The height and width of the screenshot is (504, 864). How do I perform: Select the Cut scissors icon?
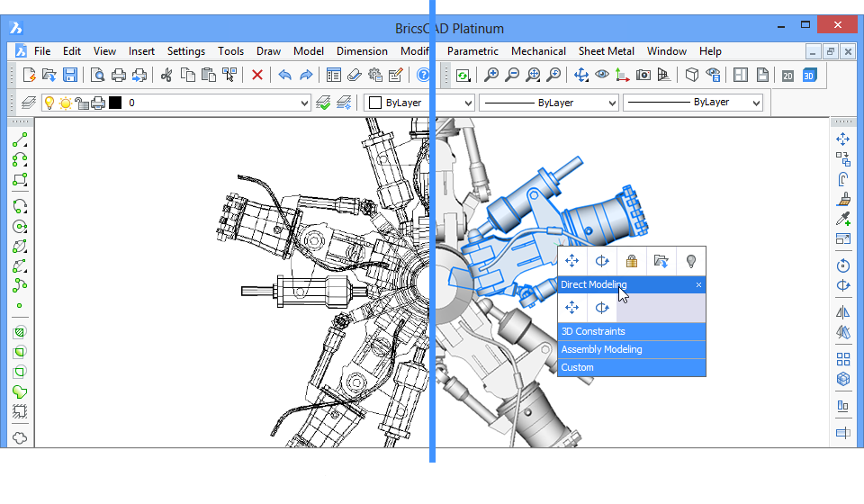[x=166, y=75]
